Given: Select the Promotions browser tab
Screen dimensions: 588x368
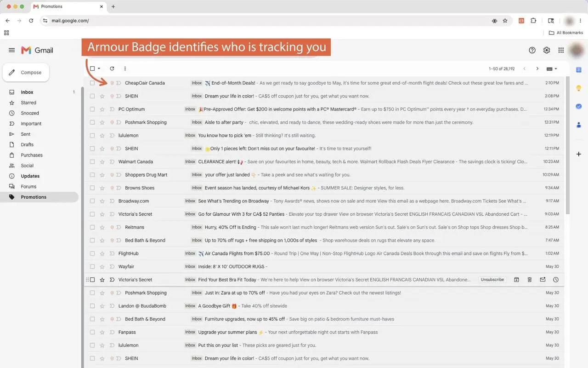Looking at the screenshot, I should [x=69, y=6].
